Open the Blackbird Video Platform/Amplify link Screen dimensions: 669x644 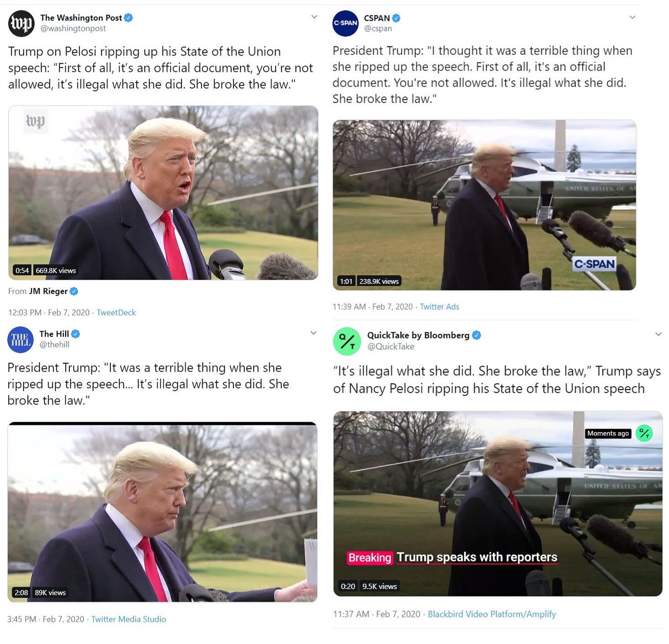point(492,614)
